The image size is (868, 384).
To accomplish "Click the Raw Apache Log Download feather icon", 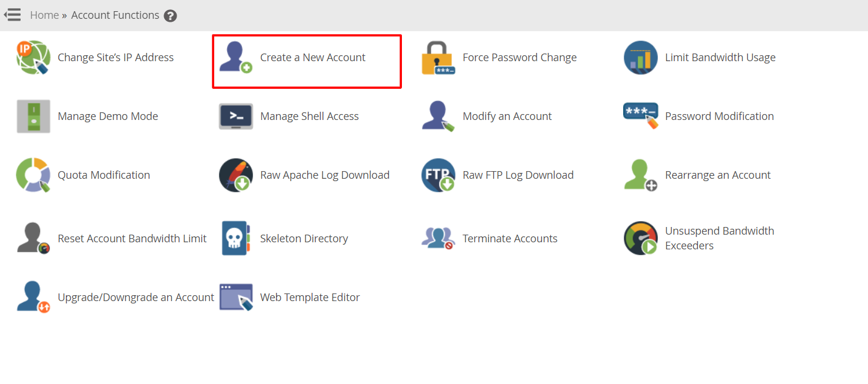I will (236, 175).
